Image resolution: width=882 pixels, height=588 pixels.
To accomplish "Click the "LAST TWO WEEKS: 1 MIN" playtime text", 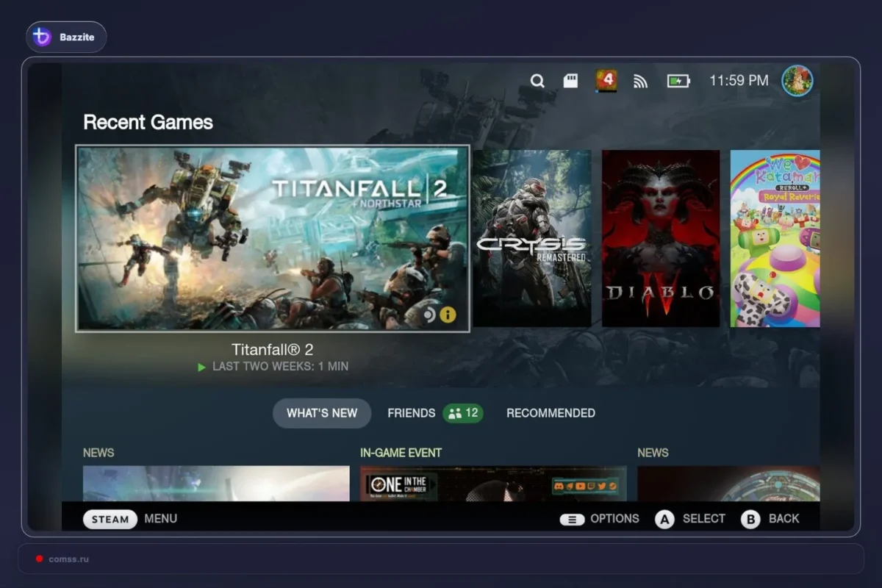I will coord(280,367).
